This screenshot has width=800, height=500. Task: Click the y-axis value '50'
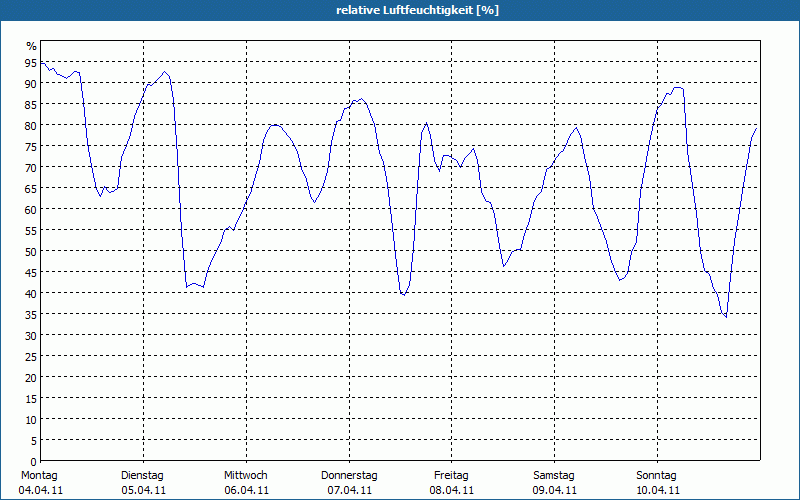click(x=31, y=252)
